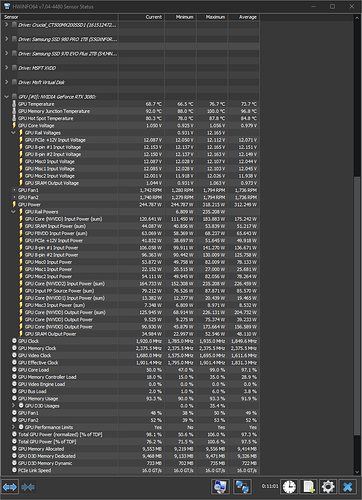Open sensor settings via the gear icon
The height and width of the screenshot is (500, 362).
point(328,487)
